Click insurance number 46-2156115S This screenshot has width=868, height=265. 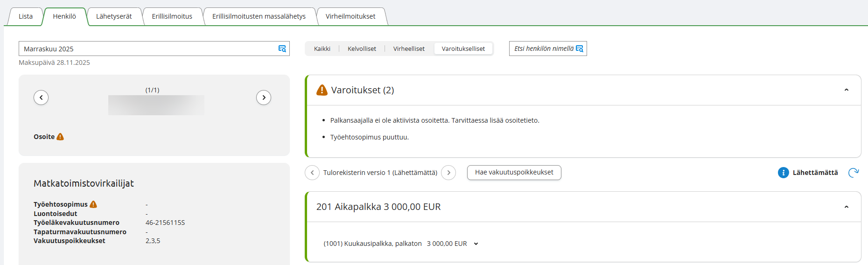point(165,223)
